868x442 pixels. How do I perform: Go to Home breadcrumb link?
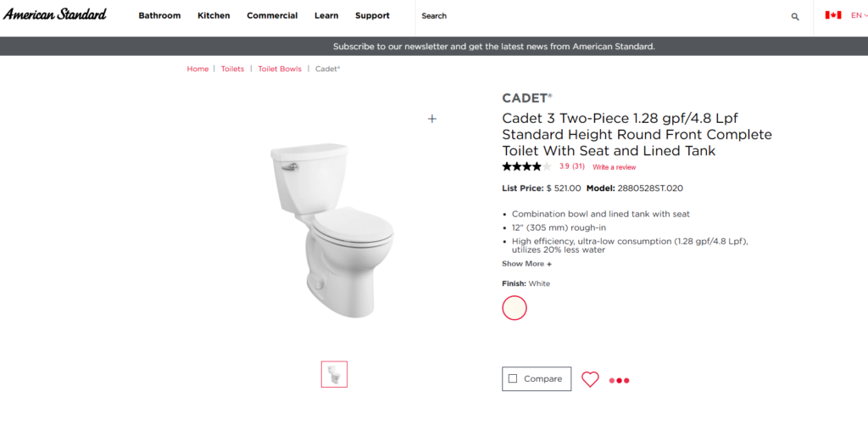click(x=198, y=69)
